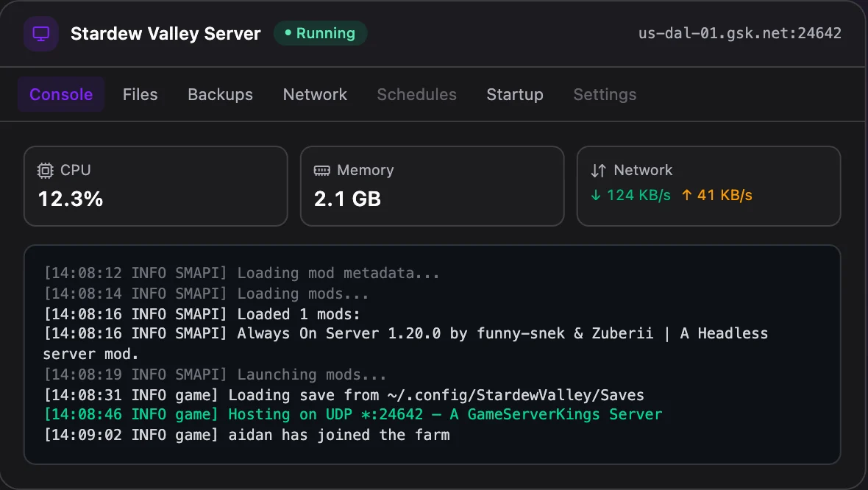Viewport: 868px width, 490px height.
Task: Click the Memory card label
Action: click(x=366, y=170)
